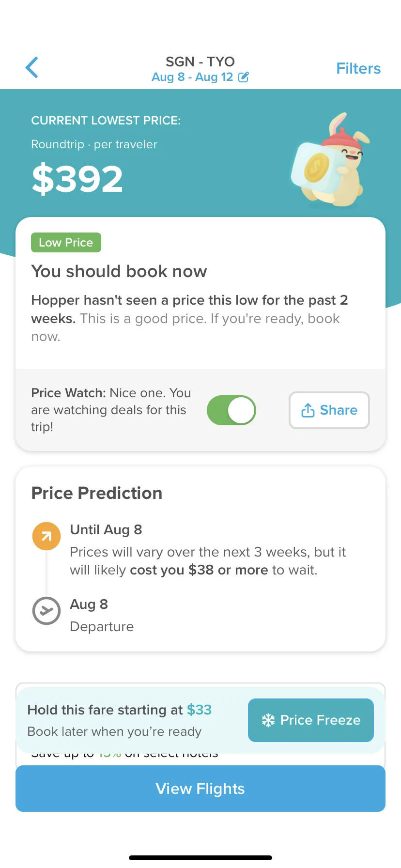
Task: Tap the back arrow icon
Action: (x=32, y=67)
